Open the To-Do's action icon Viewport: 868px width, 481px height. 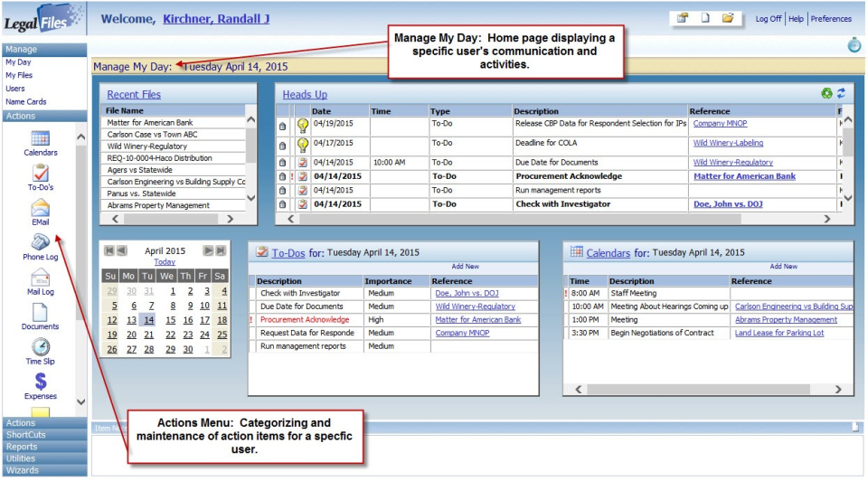(41, 174)
